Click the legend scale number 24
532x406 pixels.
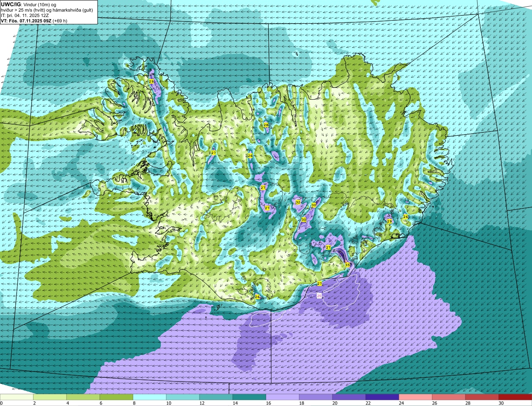pos(401,403)
